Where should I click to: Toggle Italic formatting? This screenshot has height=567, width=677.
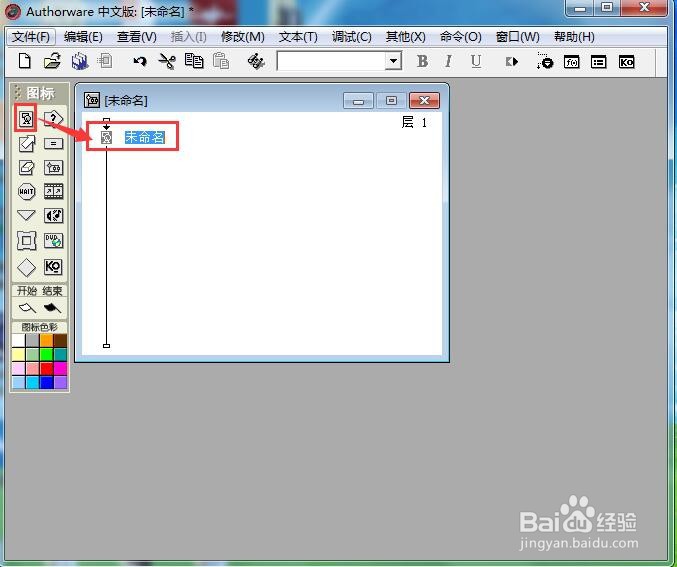[449, 61]
